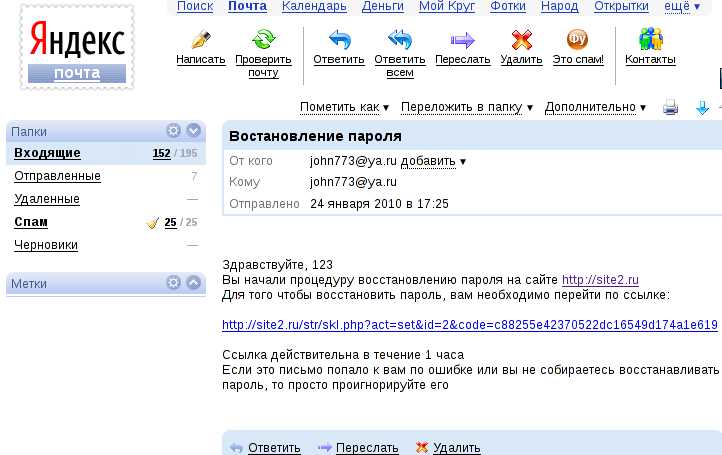This screenshot has width=722, height=455.
Task: Open Фотки service
Action: point(508,6)
